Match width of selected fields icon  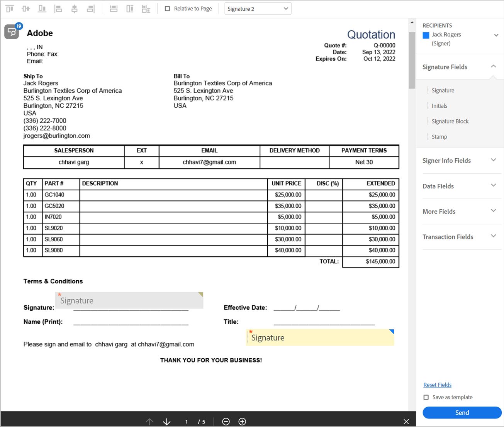point(114,8)
